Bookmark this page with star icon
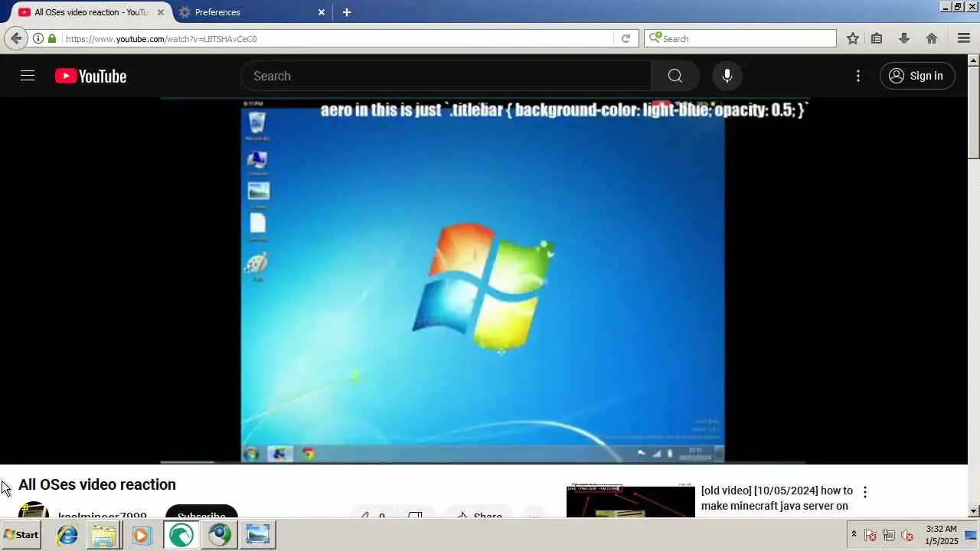This screenshot has width=980, height=551. tap(853, 38)
